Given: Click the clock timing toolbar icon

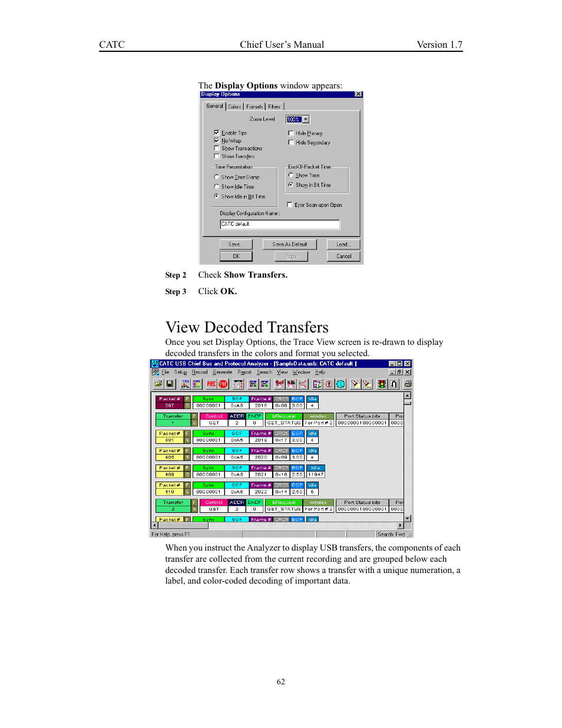Looking at the screenshot, I should click(x=340, y=384).
